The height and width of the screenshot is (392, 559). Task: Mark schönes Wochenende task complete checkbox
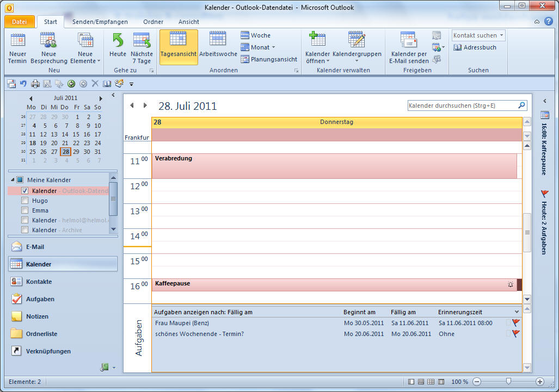[508, 334]
